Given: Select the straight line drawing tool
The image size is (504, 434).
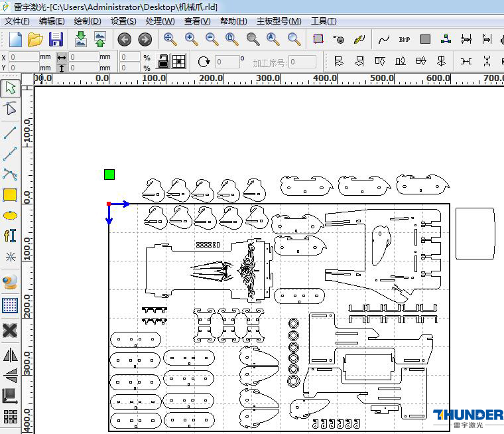Looking at the screenshot, I should (10, 133).
